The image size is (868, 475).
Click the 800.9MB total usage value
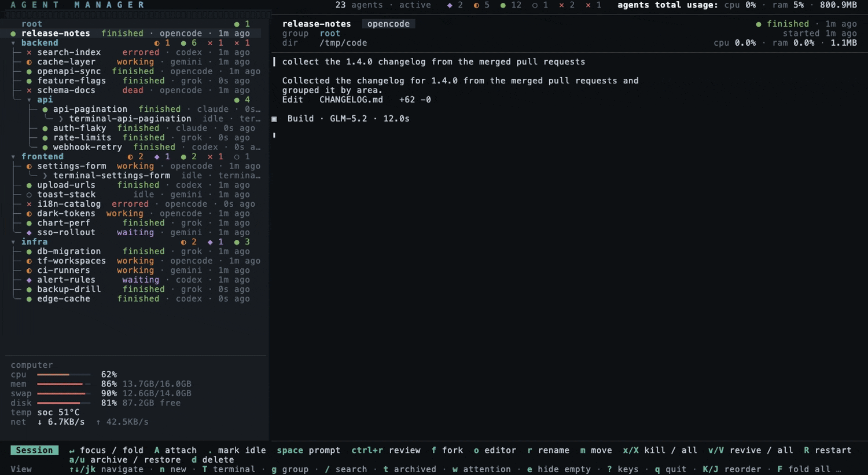838,5
